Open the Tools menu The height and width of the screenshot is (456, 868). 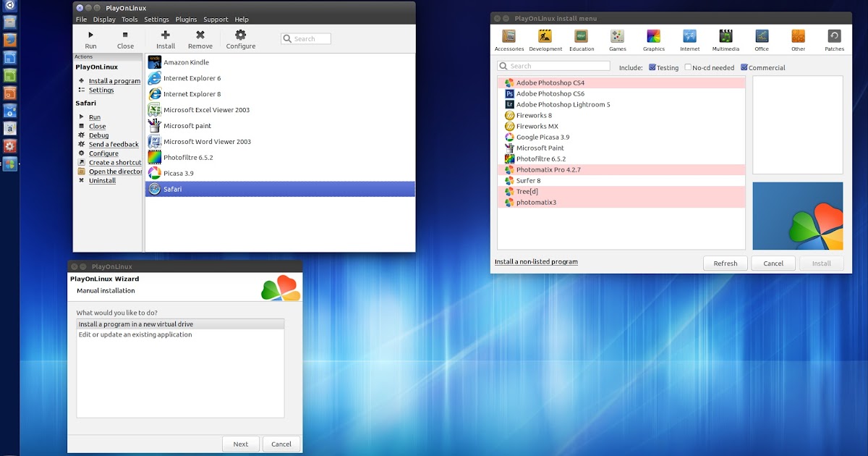pos(129,20)
